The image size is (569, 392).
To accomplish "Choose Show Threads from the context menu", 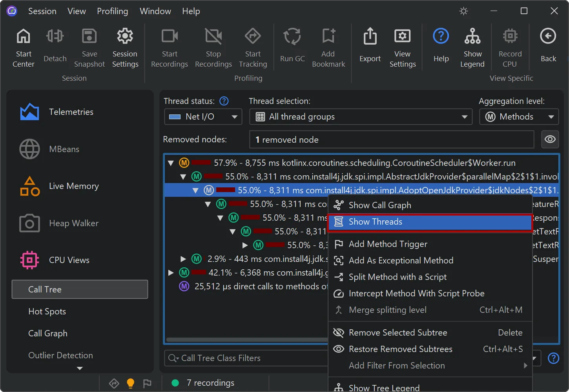I will click(x=430, y=221).
